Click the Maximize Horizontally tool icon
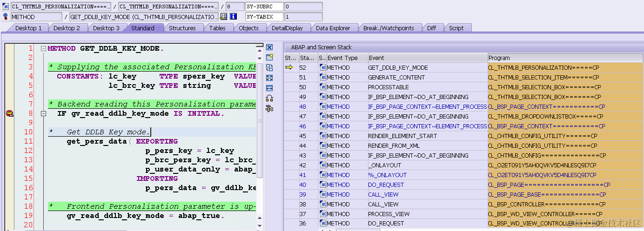 269,88
